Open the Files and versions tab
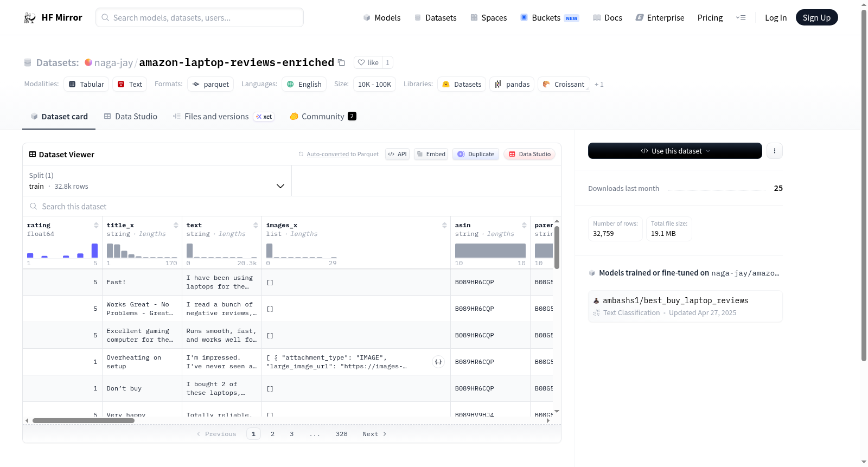Viewport: 868px width, 467px height. (224, 116)
